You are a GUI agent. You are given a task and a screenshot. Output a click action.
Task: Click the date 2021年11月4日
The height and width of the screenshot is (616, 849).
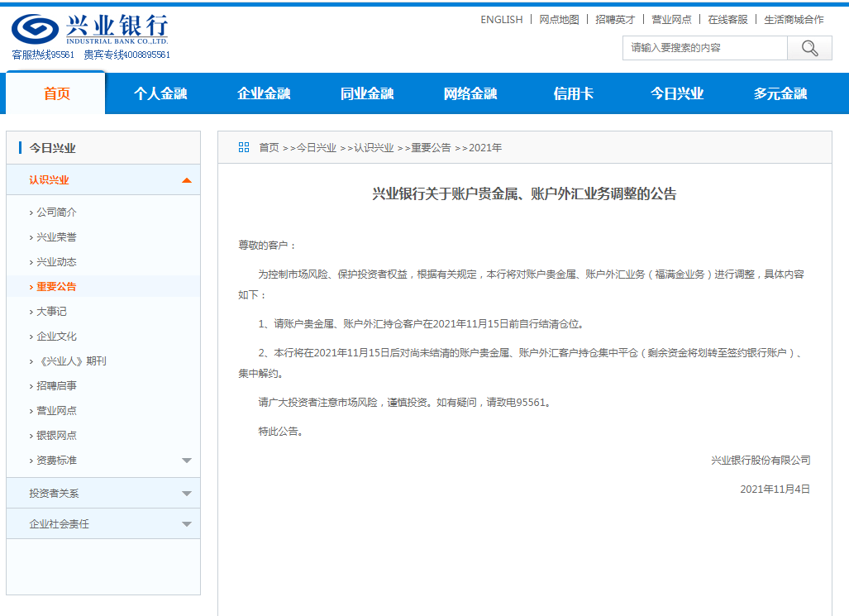(775, 489)
